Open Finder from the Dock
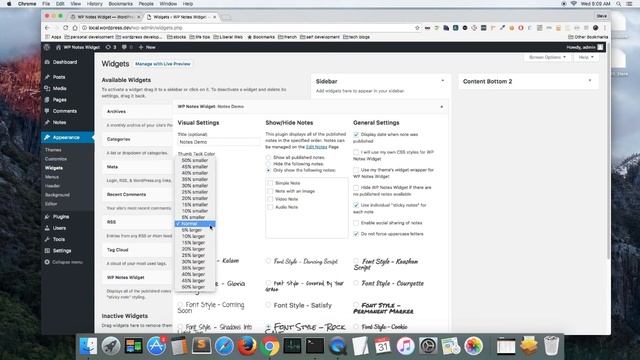This screenshot has height=360, width=640. pyautogui.click(x=89, y=346)
